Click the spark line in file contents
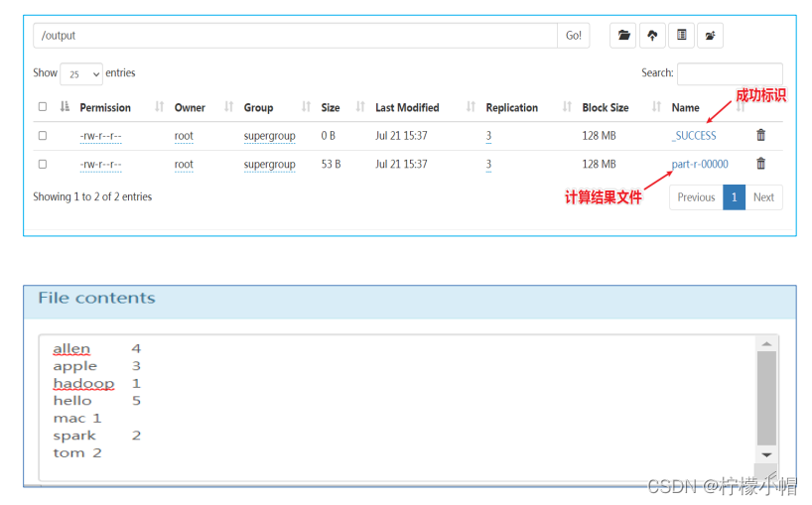The height and width of the screenshot is (505, 812). [97, 436]
